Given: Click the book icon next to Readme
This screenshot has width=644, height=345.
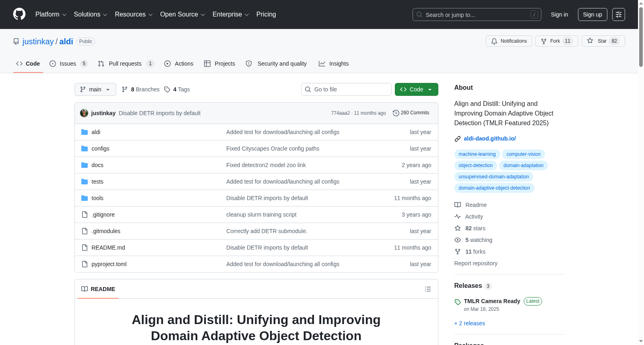Looking at the screenshot, I should (458, 205).
